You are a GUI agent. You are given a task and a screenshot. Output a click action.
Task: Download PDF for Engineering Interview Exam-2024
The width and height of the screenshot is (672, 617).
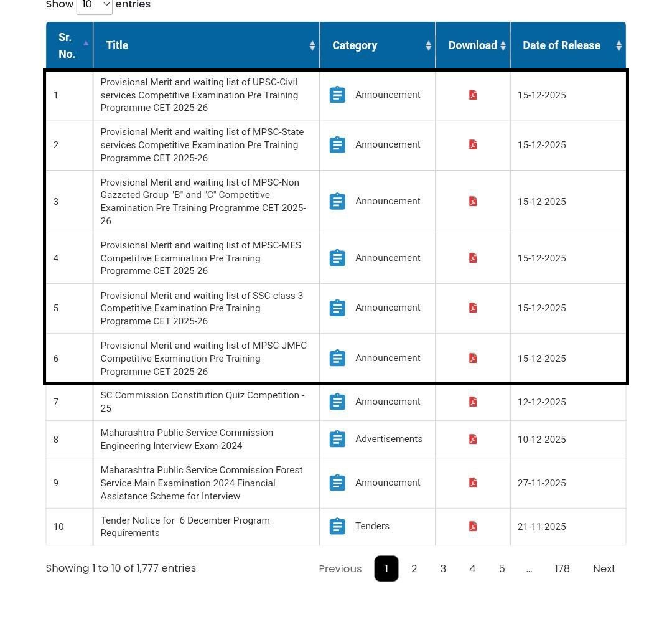[x=473, y=439]
